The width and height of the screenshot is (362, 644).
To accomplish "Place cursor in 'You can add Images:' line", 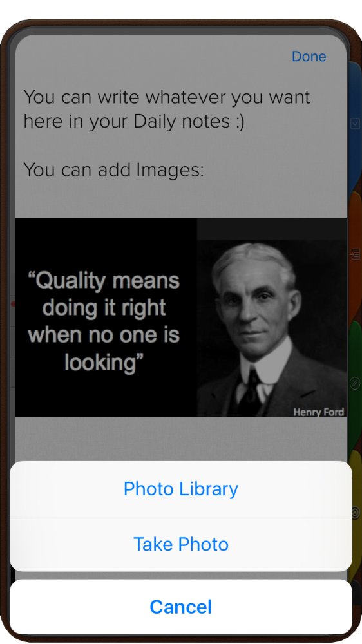I will [113, 169].
